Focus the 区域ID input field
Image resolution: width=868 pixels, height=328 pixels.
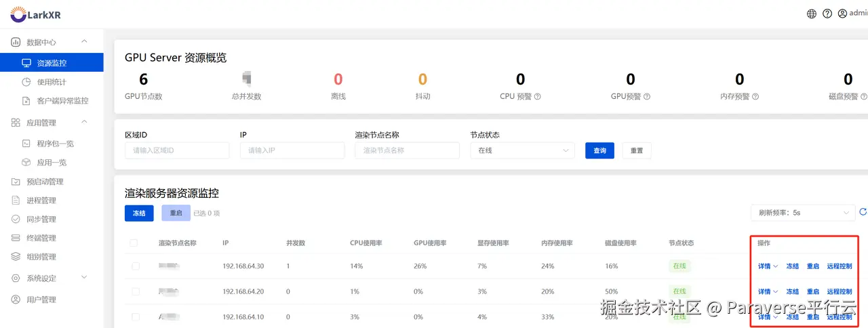[x=177, y=150]
